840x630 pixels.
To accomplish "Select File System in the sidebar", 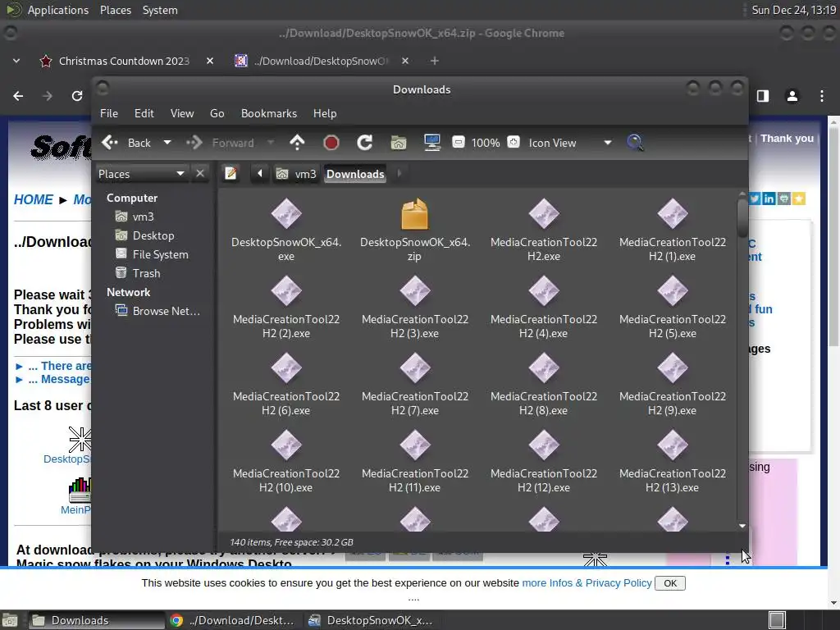I will click(152, 254).
